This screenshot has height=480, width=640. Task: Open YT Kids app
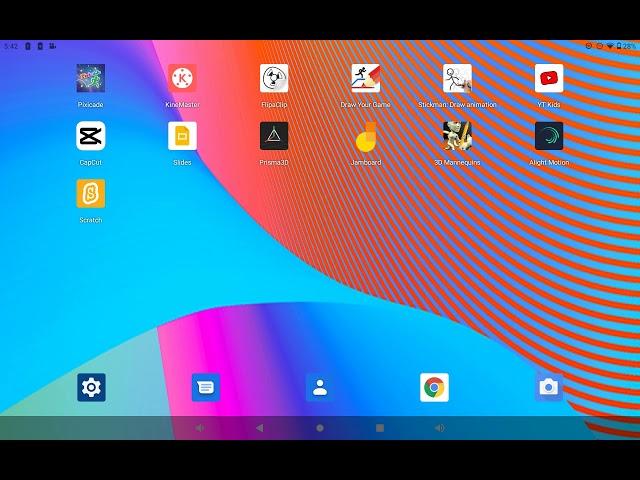tap(549, 78)
